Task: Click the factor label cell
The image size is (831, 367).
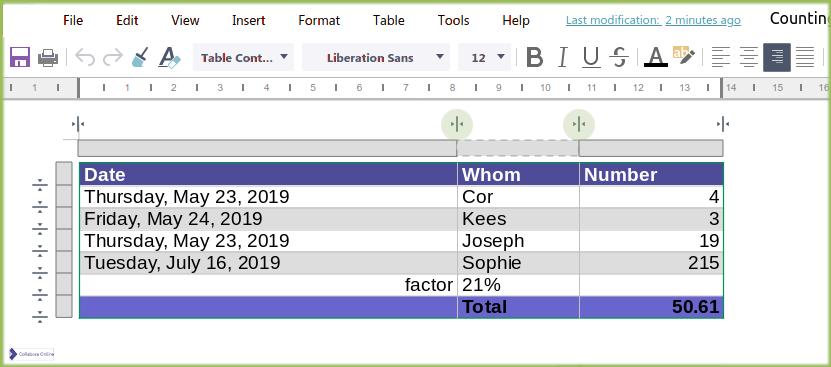Action: coord(268,285)
